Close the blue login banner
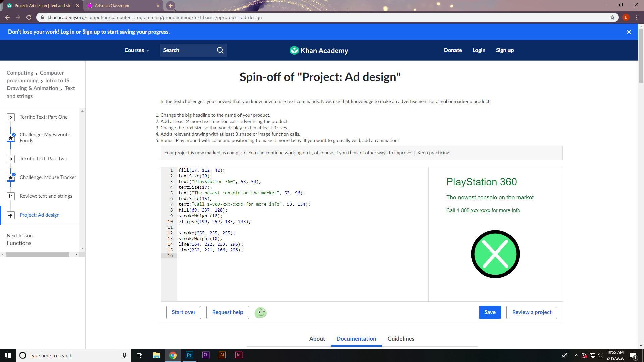The height and width of the screenshot is (362, 644). (629, 32)
